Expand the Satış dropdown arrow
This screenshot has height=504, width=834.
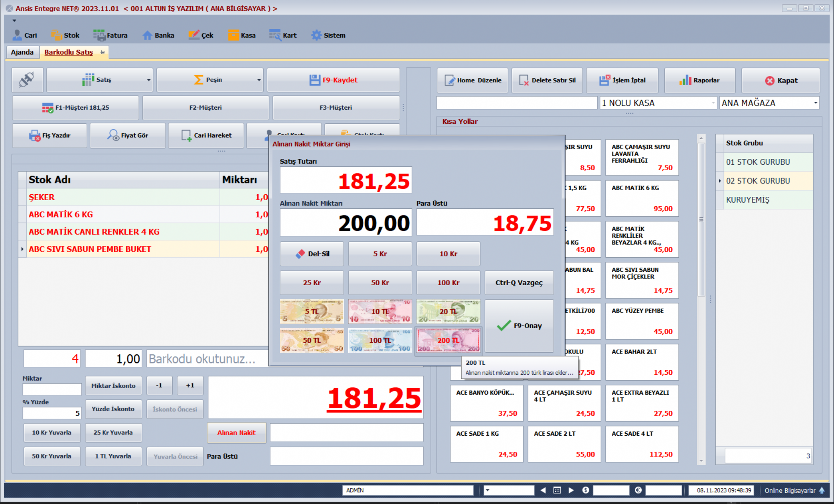(148, 80)
